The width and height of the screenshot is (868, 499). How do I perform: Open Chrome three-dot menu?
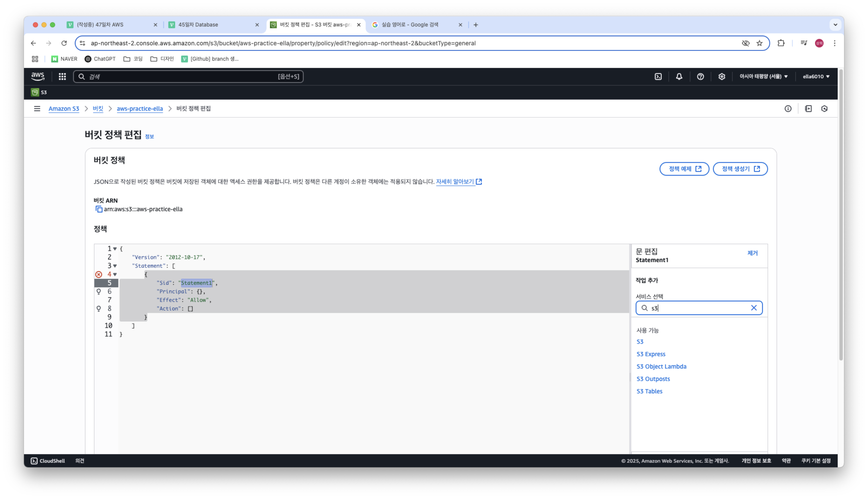click(834, 43)
